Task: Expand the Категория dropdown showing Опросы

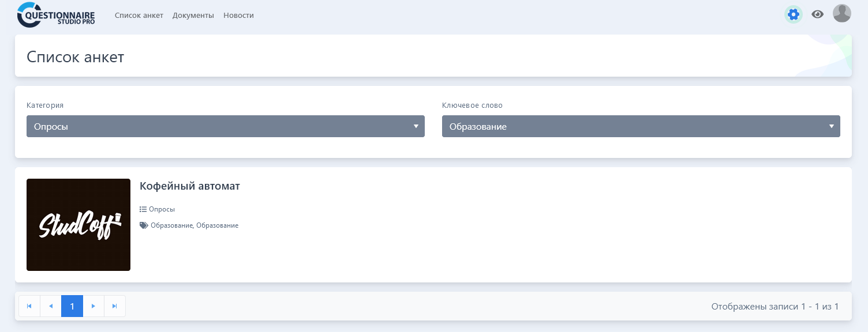Action: click(x=226, y=126)
